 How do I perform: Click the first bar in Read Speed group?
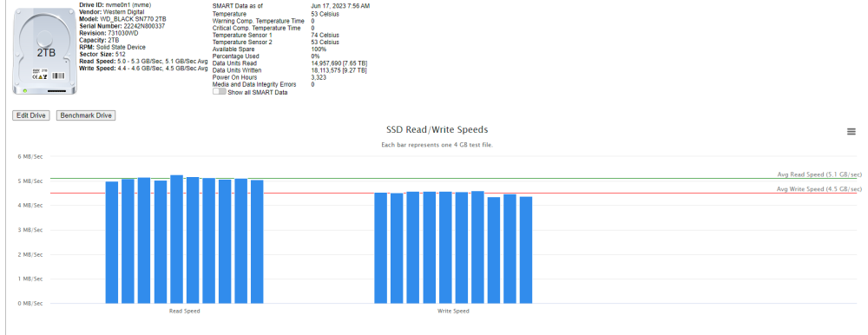coord(112,242)
